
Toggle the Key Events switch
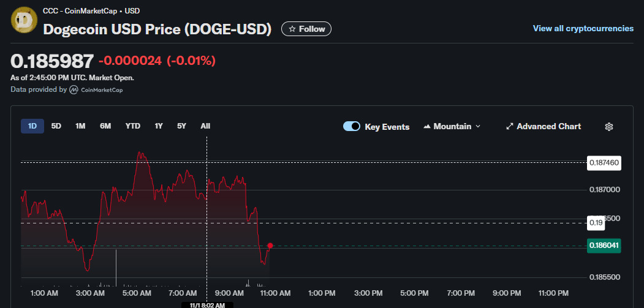coord(352,127)
